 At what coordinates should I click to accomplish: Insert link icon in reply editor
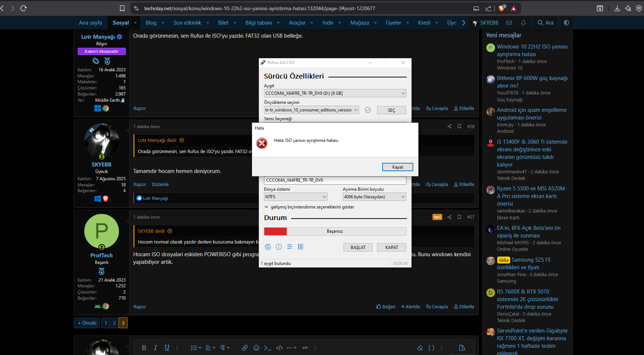(245, 348)
